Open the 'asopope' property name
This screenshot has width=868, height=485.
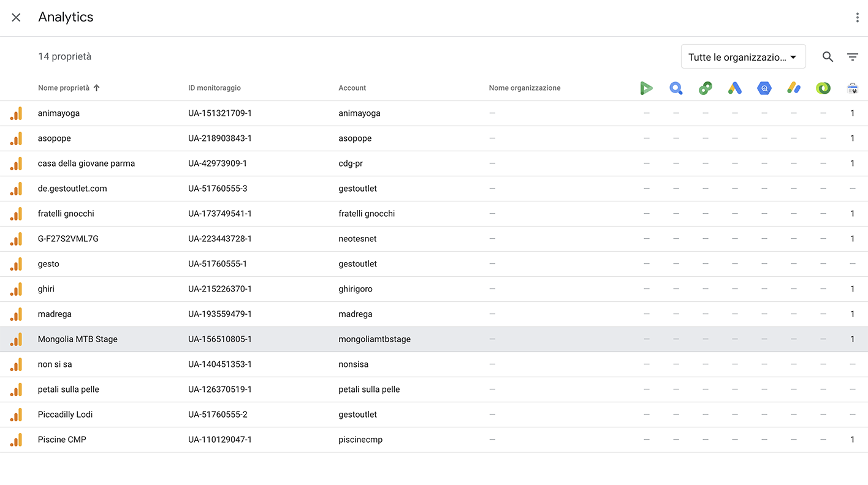click(x=55, y=138)
